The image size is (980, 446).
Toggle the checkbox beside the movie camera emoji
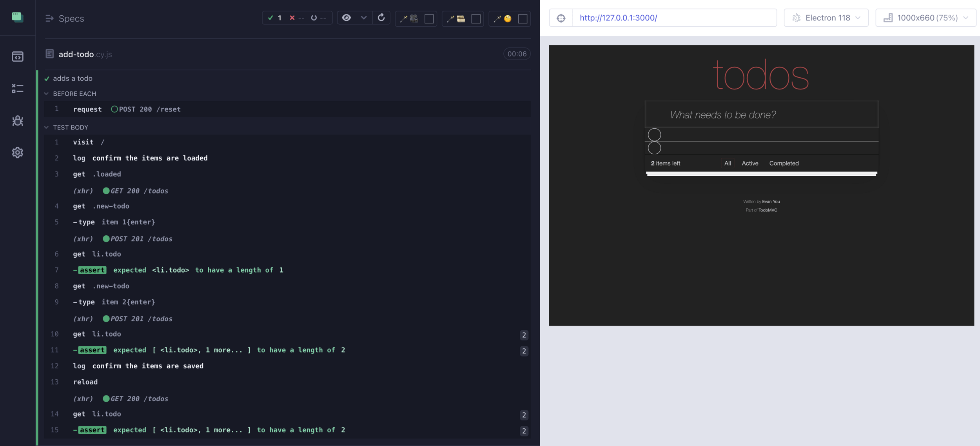pos(429,19)
